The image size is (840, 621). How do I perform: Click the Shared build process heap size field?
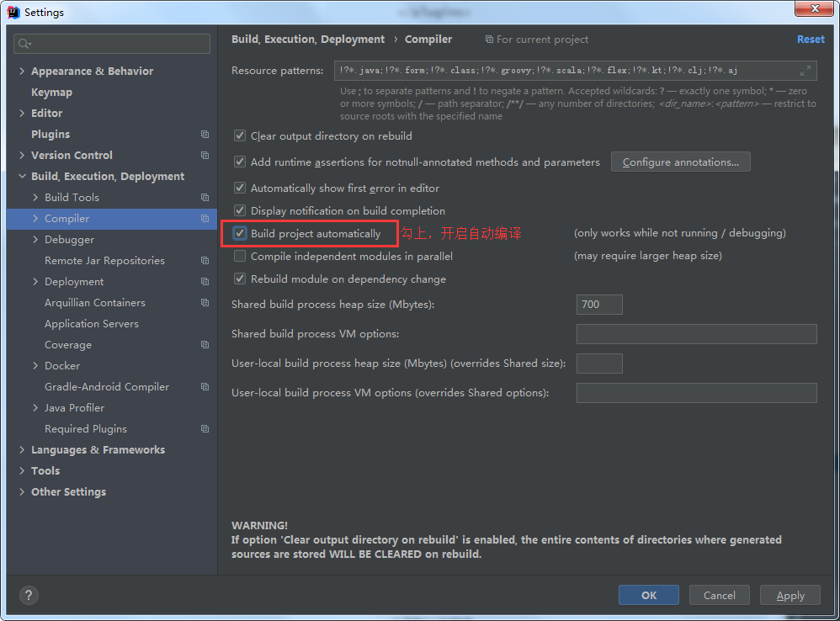599,305
